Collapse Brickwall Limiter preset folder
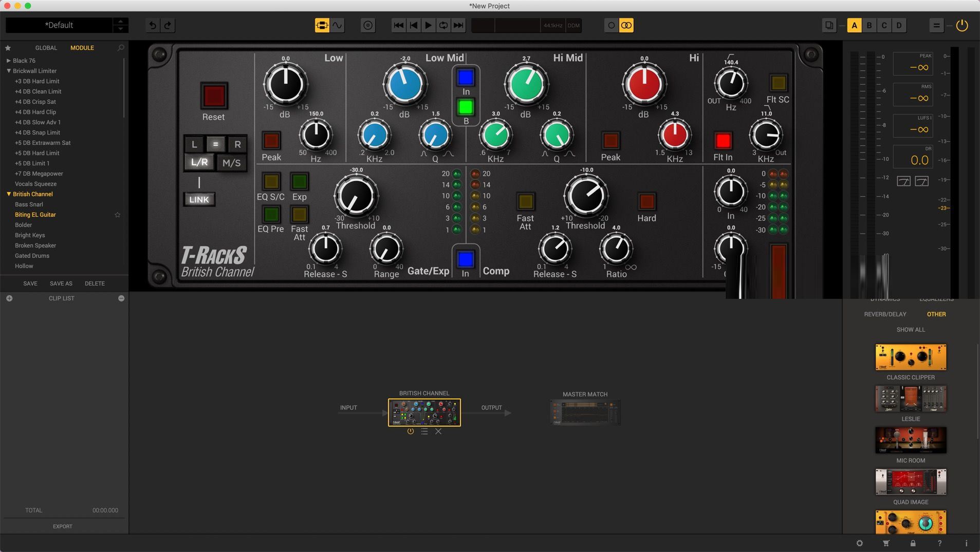 coord(8,71)
